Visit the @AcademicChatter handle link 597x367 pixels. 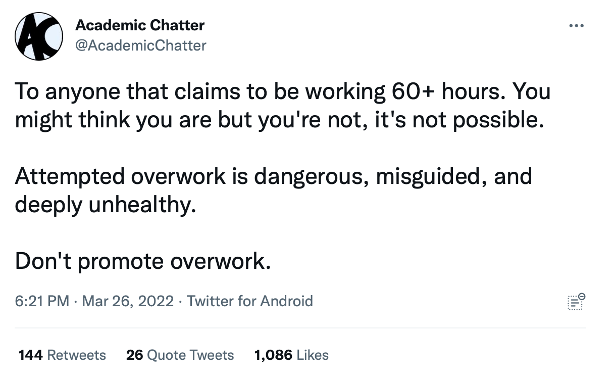[x=141, y=45]
